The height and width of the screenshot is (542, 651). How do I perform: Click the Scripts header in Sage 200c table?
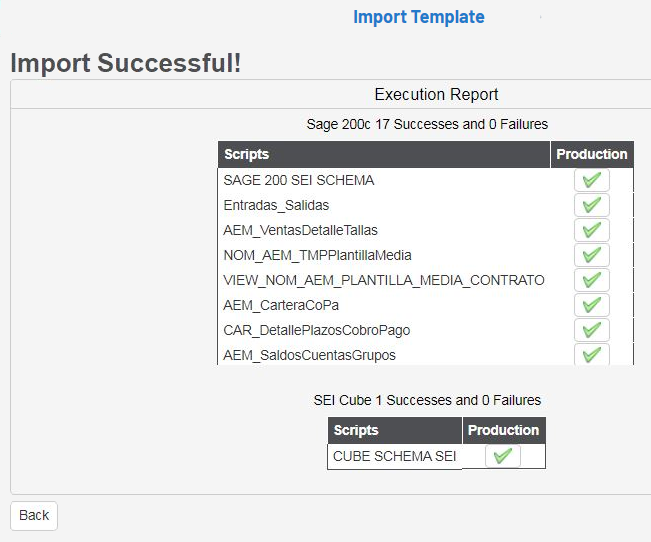coord(247,154)
